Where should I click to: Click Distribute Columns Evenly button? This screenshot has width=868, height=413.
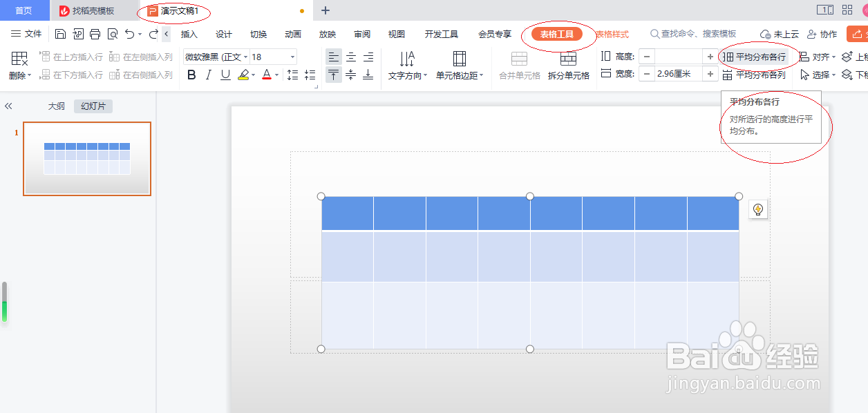[754, 75]
